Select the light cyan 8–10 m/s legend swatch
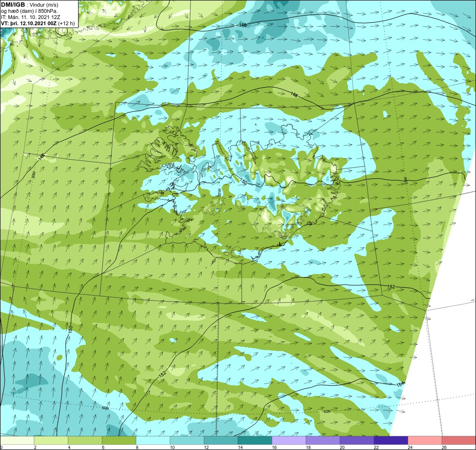The height and width of the screenshot is (450, 476). tap(153, 440)
